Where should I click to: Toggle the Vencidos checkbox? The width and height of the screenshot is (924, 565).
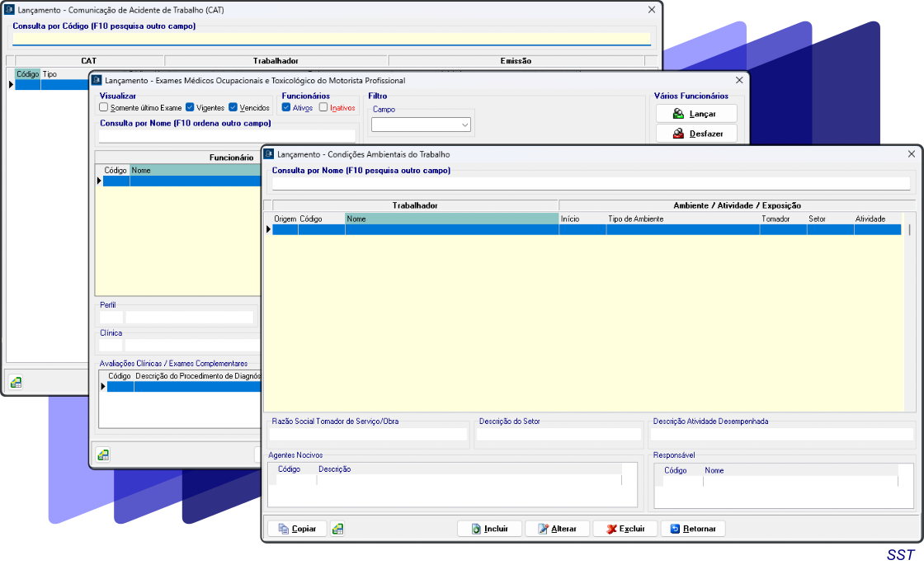[233, 107]
